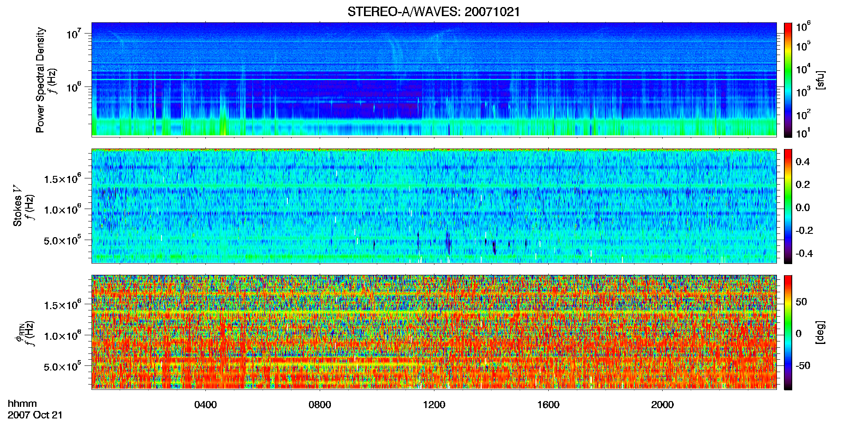This screenshot has width=868, height=447.
Task: Select the 0.4 Stokes color scale value
Action: point(803,162)
